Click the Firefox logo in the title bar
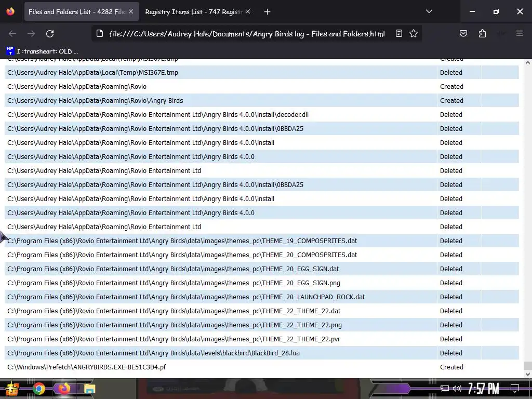This screenshot has height=399, width=532. click(10, 11)
